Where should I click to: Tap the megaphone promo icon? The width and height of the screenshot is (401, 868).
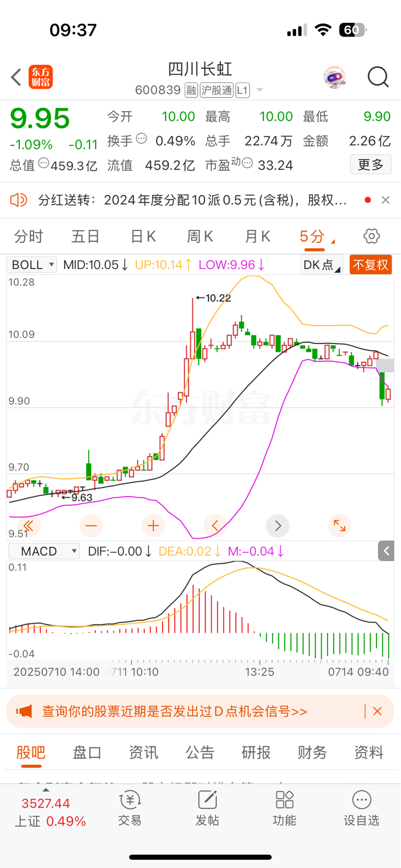(24, 711)
